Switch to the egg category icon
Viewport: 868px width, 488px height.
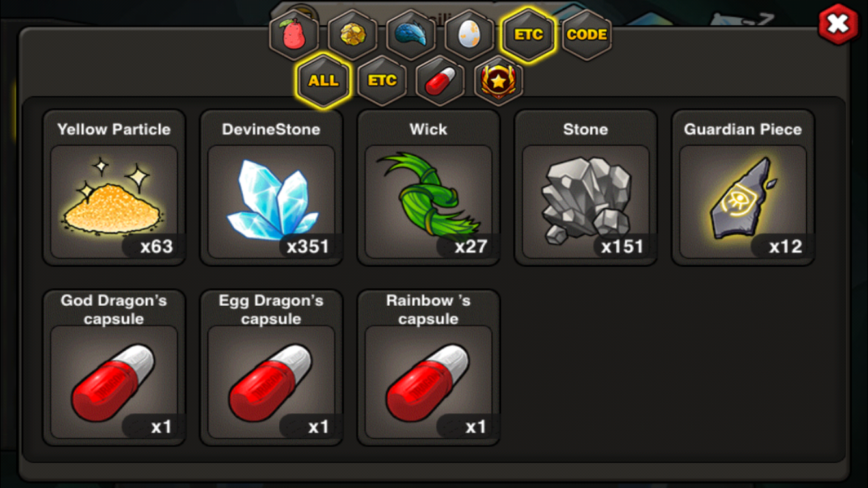point(470,35)
